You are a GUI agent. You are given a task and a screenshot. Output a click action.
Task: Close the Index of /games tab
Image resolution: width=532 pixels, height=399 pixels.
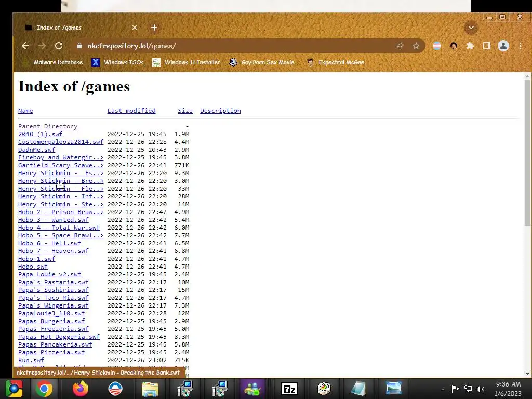[135, 28]
